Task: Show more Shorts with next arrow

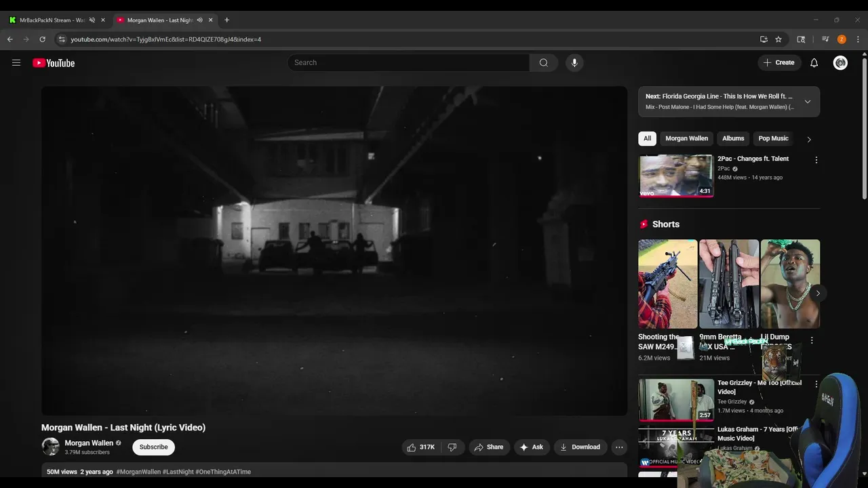Action: pos(818,293)
